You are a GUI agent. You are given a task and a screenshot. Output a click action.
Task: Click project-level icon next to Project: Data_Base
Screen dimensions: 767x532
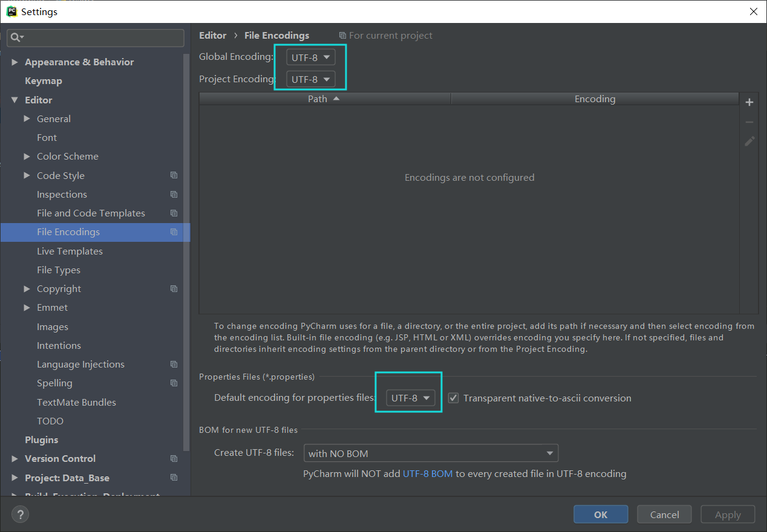coord(174,478)
